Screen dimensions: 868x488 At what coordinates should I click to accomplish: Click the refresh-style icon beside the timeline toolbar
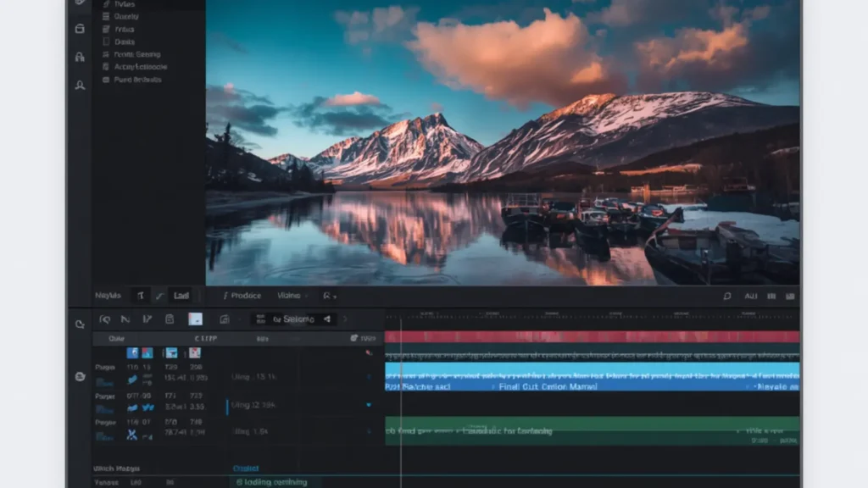tap(80, 324)
